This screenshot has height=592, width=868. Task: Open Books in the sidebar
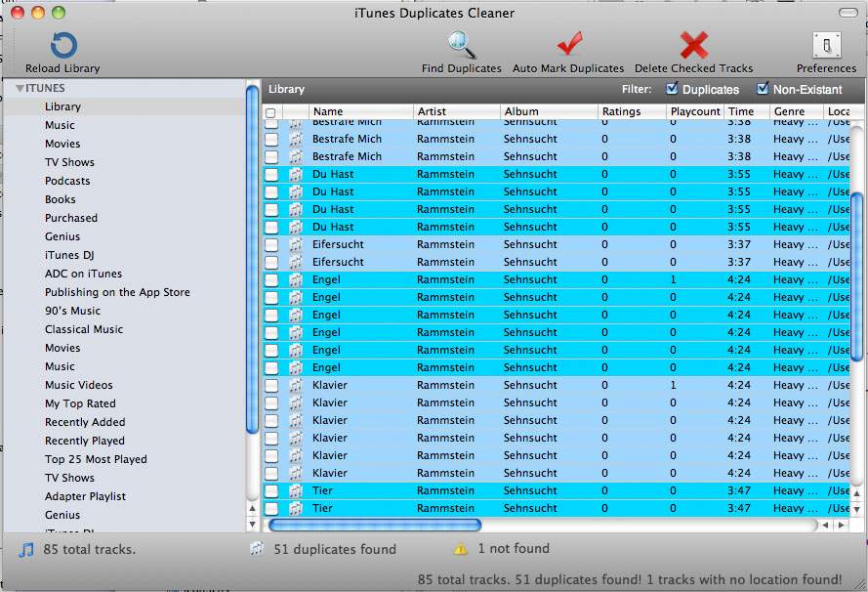pyautogui.click(x=60, y=199)
